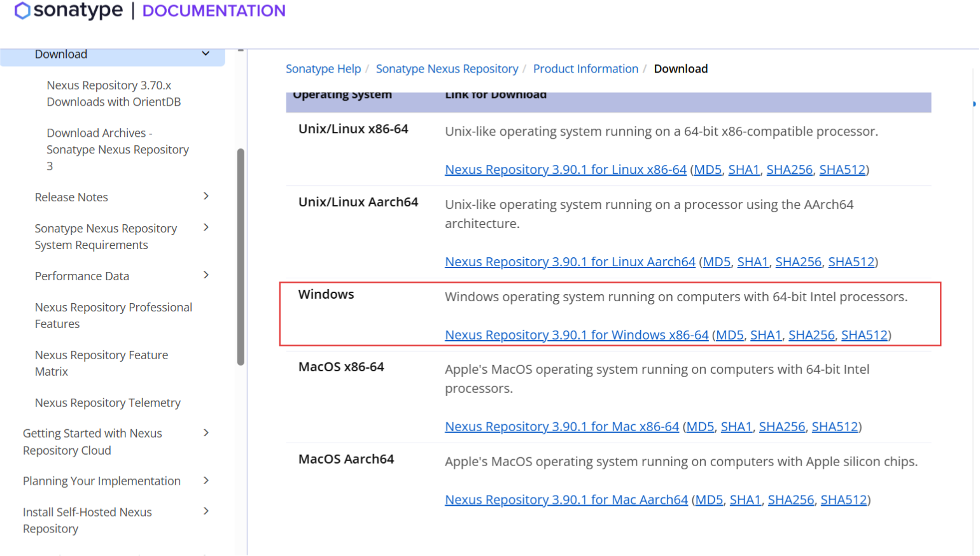Open SHA512 checksum for Mac Aarch64

point(844,501)
